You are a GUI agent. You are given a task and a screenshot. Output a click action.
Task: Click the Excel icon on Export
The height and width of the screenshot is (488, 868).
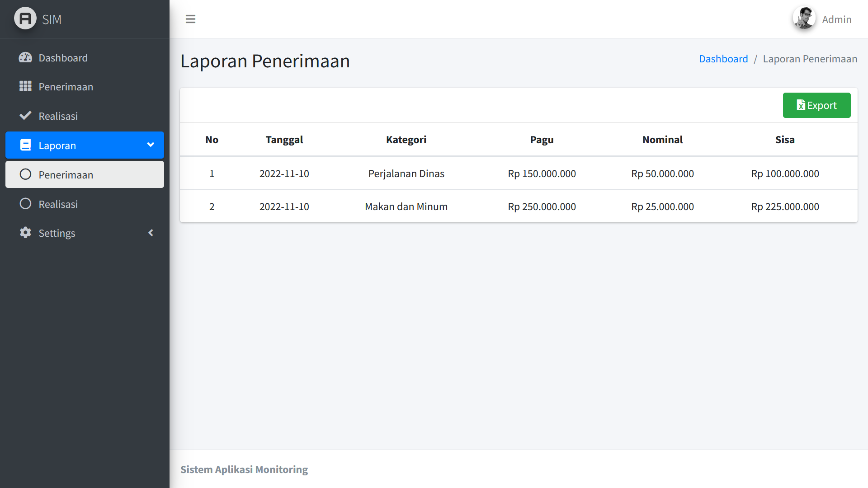pos(801,105)
